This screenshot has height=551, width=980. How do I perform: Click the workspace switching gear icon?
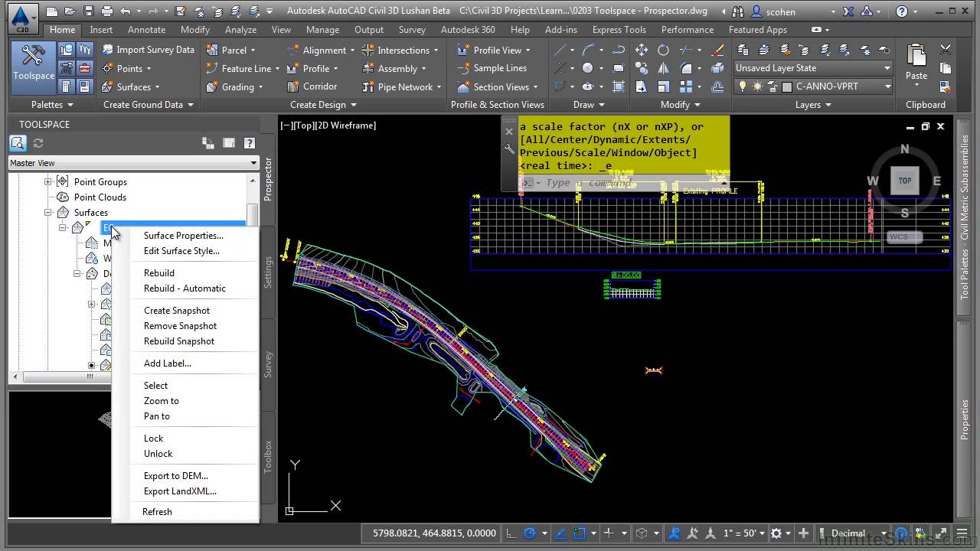(776, 533)
